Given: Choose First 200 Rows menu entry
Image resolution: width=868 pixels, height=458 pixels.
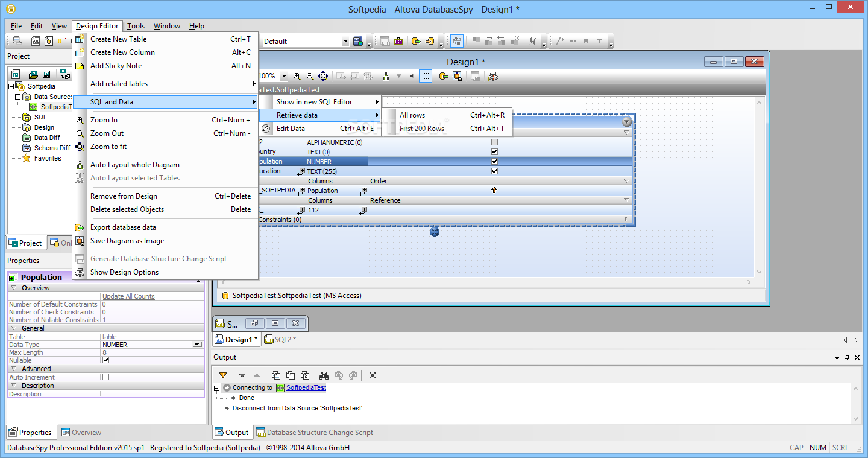Looking at the screenshot, I should pos(447,129).
